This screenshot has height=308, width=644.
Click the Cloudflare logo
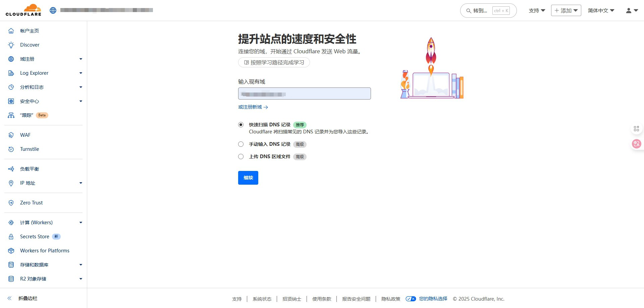click(23, 10)
